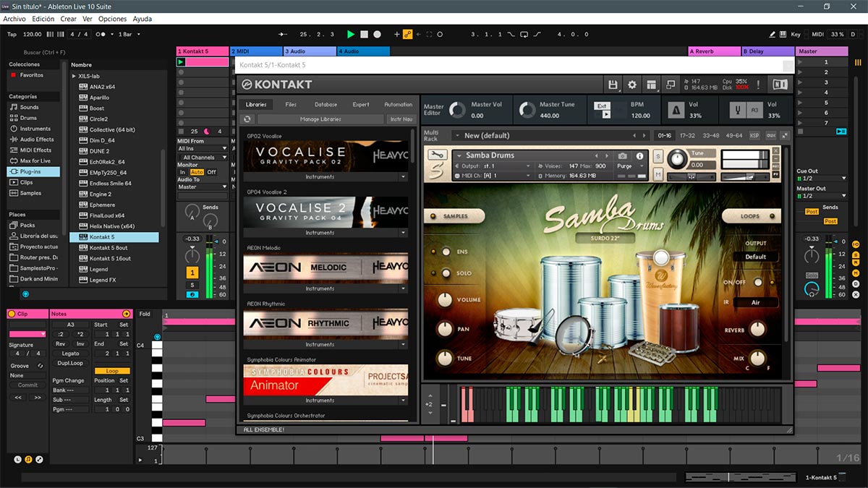
Task: Open the Opciones menu
Action: point(112,19)
